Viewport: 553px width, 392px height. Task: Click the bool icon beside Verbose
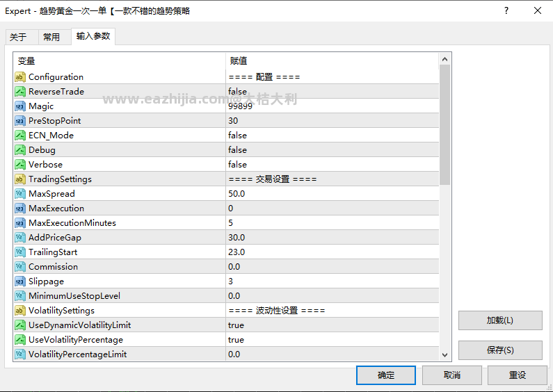(x=20, y=165)
